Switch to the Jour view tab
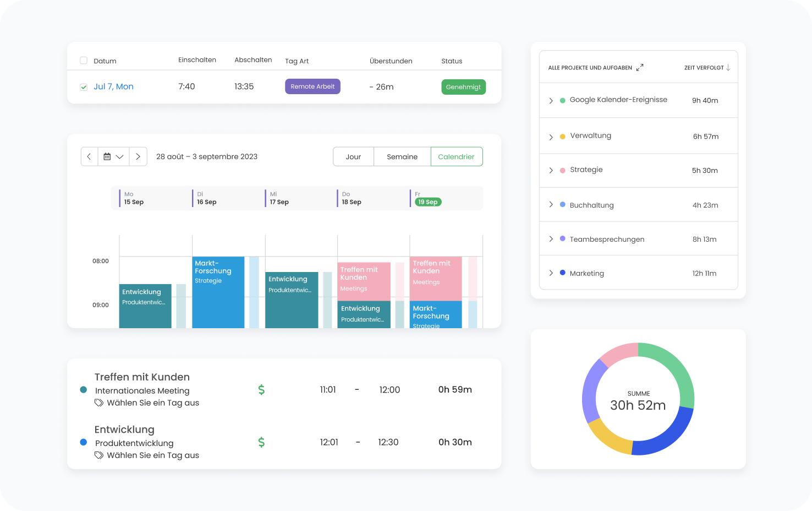Screen dimensions: 812x511 point(353,157)
